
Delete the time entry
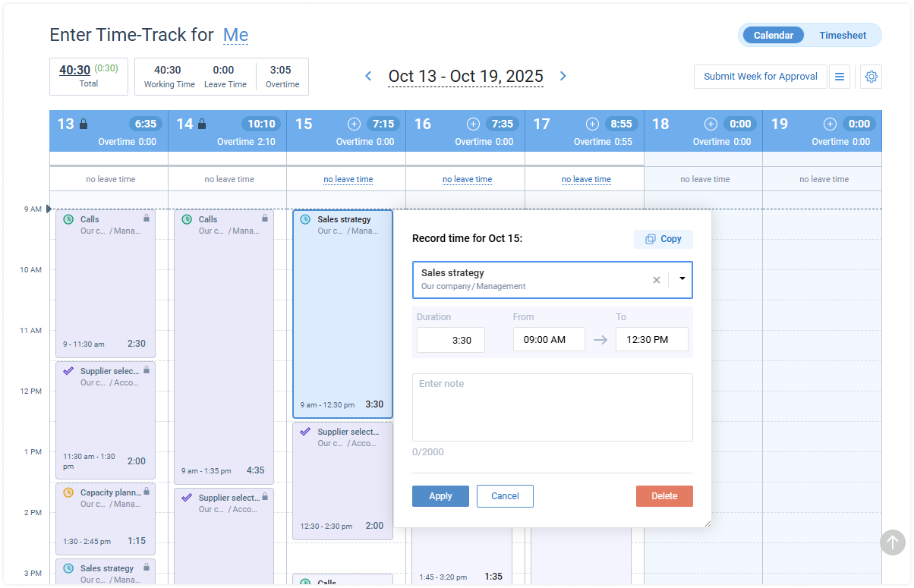pyautogui.click(x=664, y=495)
